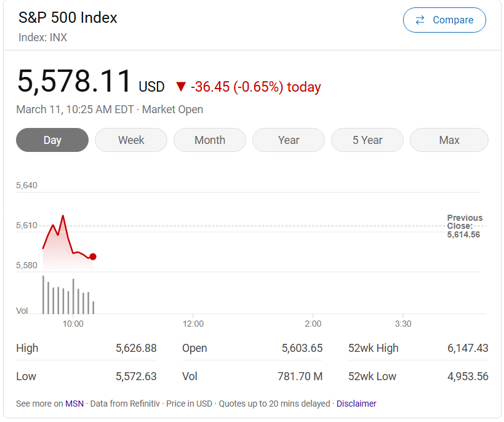This screenshot has height=422, width=504.
Task: Click the tallest peak of the price line
Action: point(63,216)
